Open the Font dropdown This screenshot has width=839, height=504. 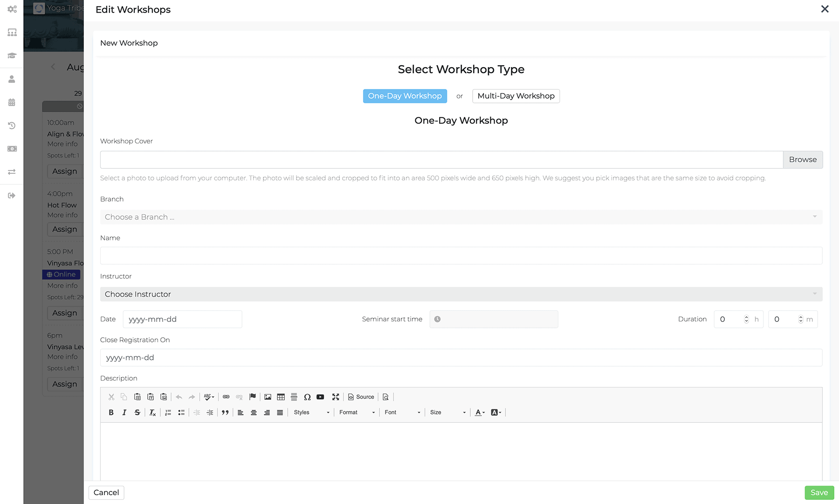pyautogui.click(x=403, y=412)
